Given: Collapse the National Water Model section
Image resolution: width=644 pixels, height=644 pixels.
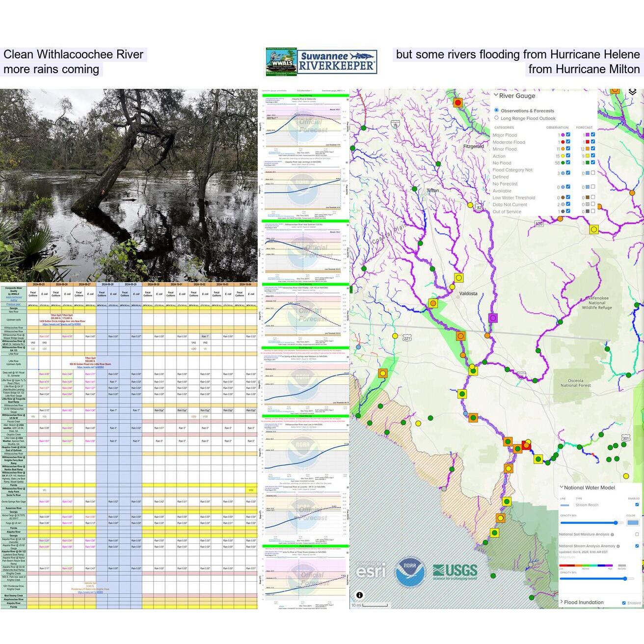Looking at the screenshot, I should coord(561,487).
